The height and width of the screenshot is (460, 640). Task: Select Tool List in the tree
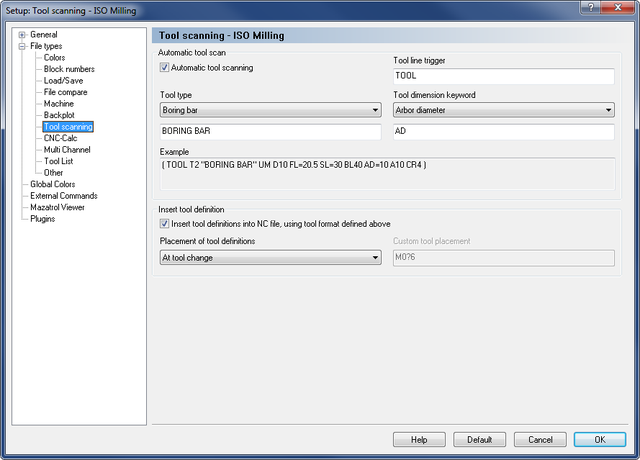coord(58,161)
